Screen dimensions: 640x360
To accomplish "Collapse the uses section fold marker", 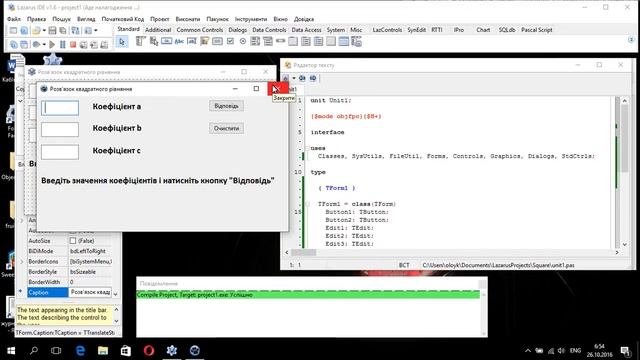I will 307,149.
